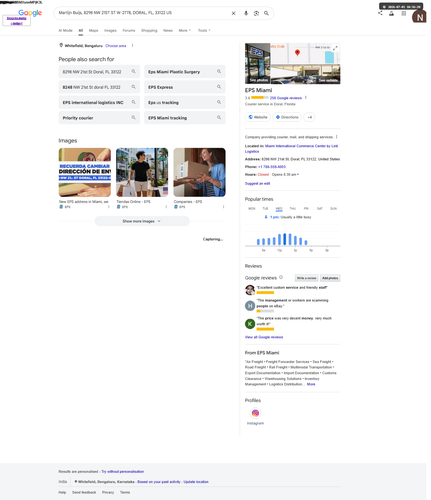Select the All results tab
The height and width of the screenshot is (500, 431).
(81, 30)
